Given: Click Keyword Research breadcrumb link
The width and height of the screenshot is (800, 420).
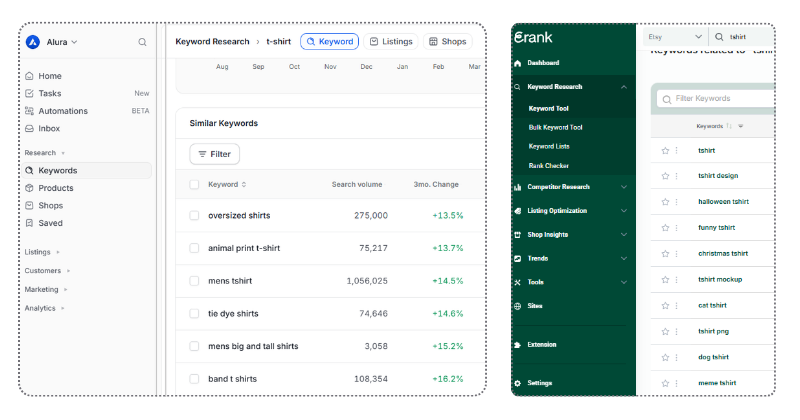Looking at the screenshot, I should (212, 41).
